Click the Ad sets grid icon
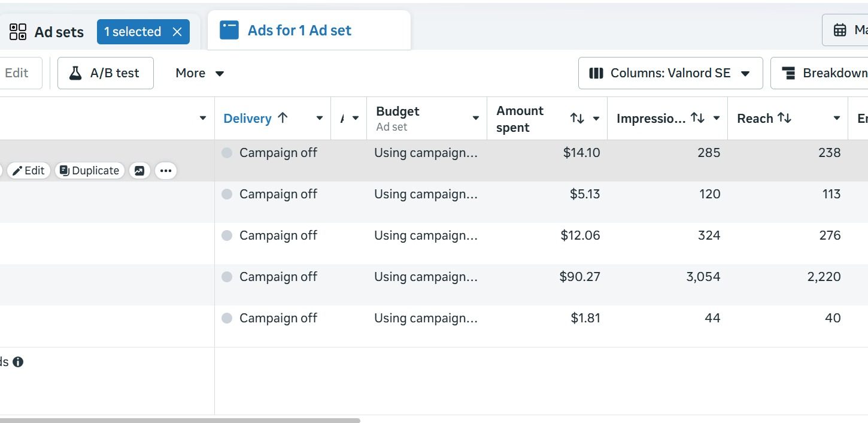 (x=19, y=32)
